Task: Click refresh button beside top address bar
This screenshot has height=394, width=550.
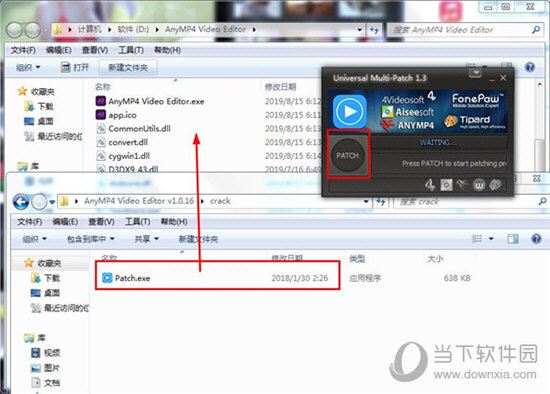Action: [375, 30]
